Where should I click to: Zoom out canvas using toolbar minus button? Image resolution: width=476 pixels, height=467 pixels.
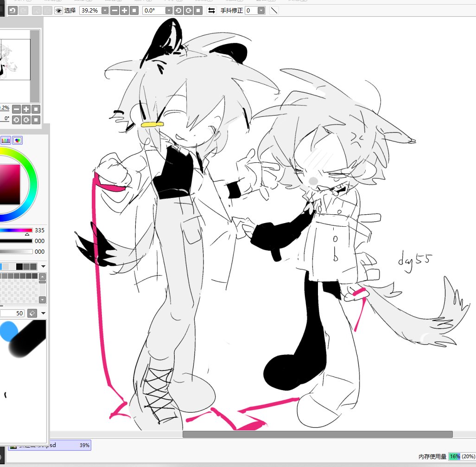[114, 11]
